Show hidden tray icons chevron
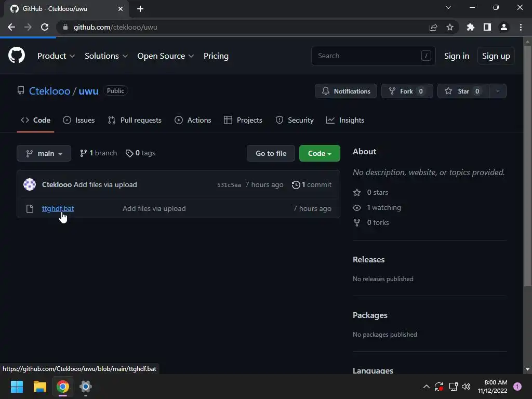Viewport: 532px width, 399px height. pos(427,387)
